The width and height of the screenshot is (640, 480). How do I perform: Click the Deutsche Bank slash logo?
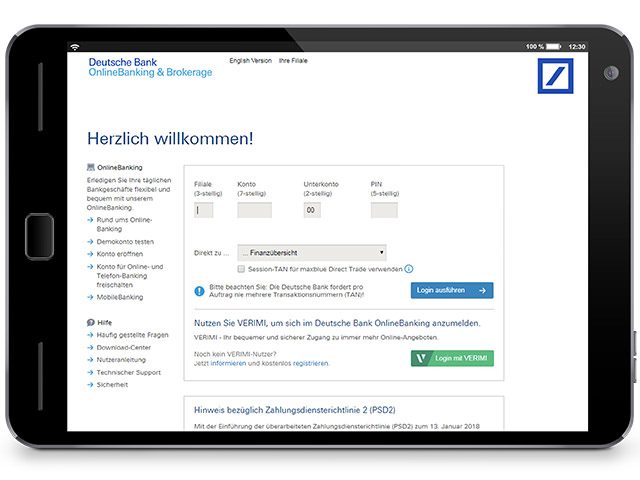click(556, 76)
